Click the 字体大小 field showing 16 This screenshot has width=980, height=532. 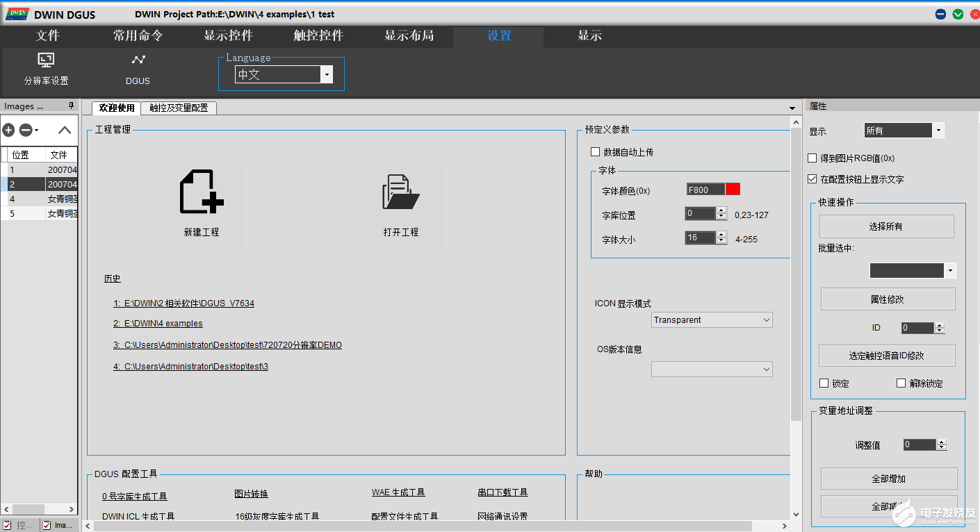pos(701,238)
